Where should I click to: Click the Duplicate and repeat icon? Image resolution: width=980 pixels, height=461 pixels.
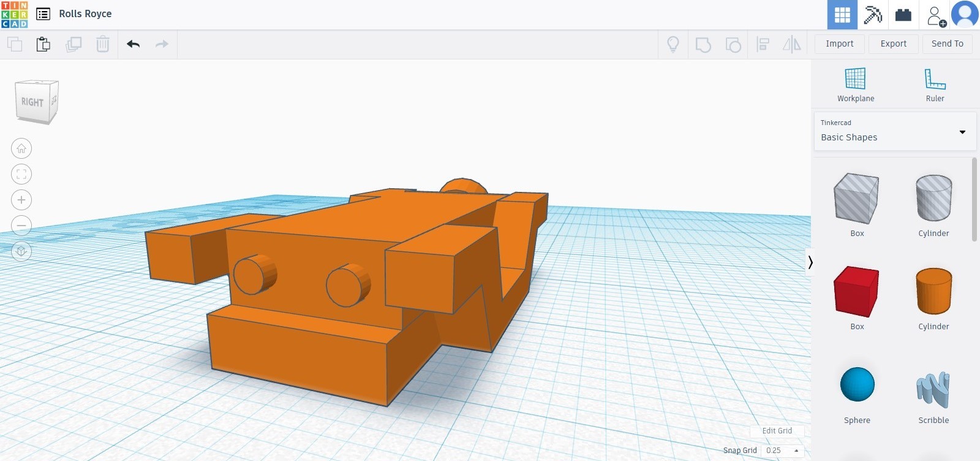coord(73,44)
